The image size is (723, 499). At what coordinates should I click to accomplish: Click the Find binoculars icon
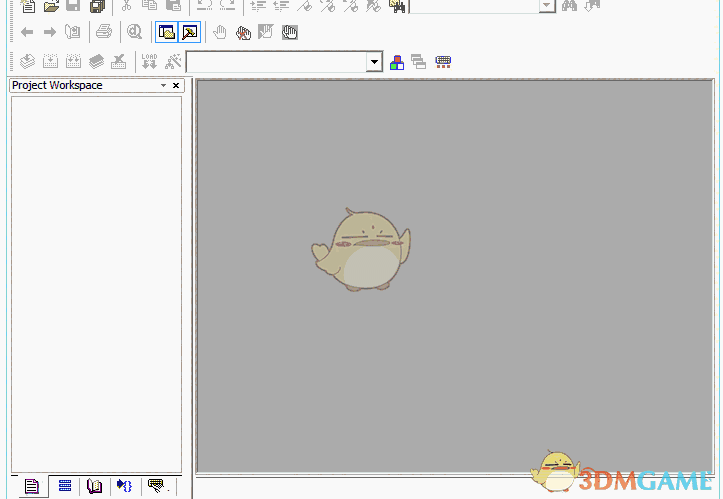point(570,6)
